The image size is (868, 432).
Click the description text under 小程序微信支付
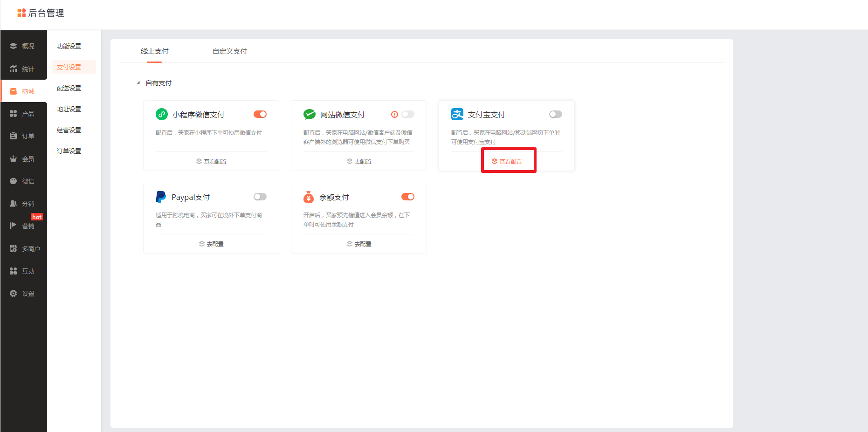[209, 133]
